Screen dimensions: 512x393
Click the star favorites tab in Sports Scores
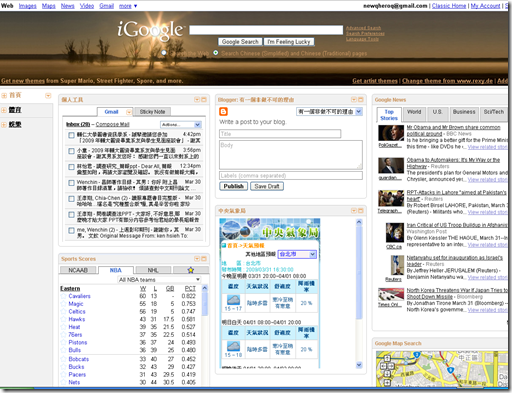pyautogui.click(x=191, y=270)
